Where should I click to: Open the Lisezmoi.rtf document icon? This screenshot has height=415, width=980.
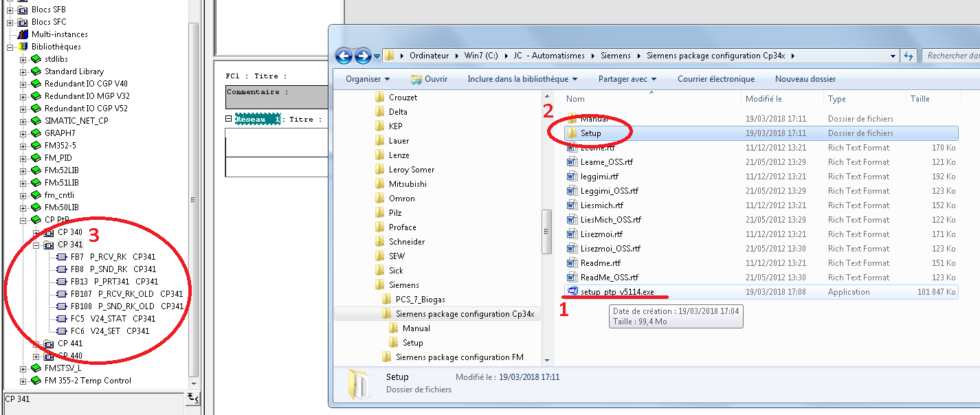[572, 234]
